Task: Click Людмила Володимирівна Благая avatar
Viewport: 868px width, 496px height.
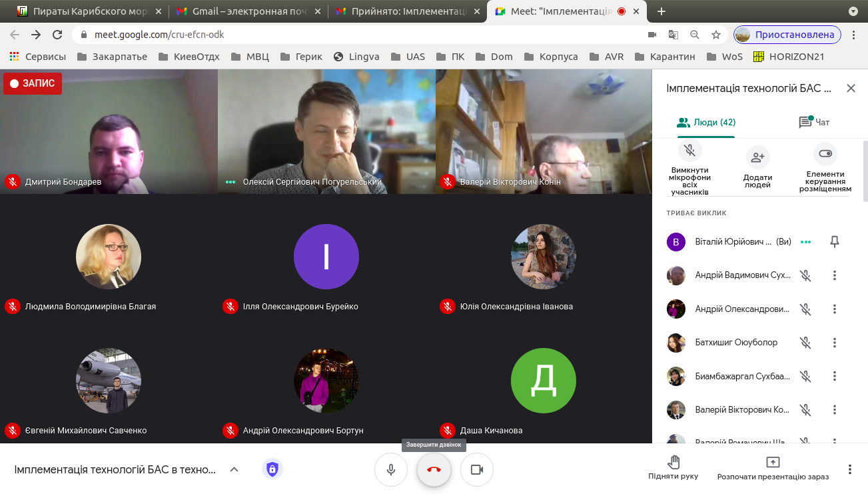Action: [109, 257]
